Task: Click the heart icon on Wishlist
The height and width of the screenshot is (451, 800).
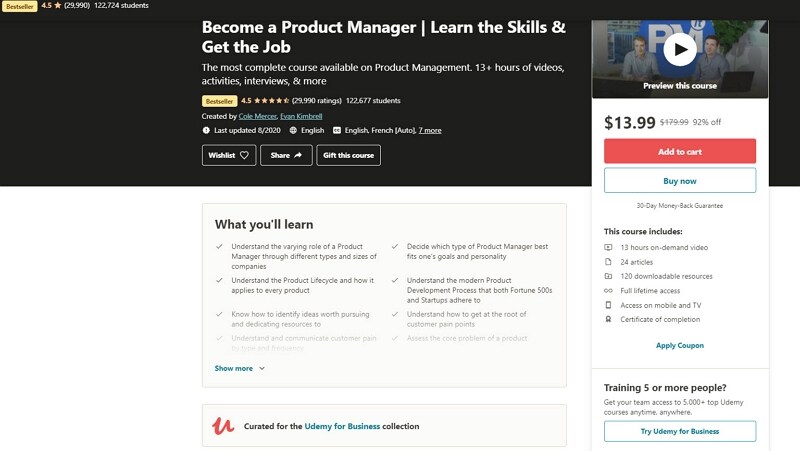Action: tap(244, 155)
